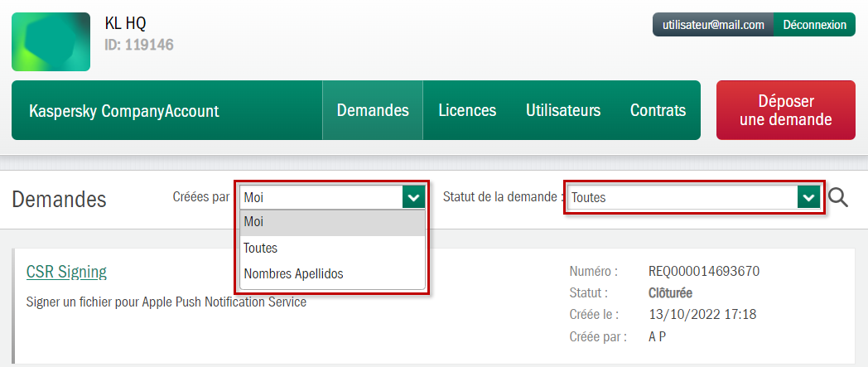Expand the Statut de la demande dropdown arrow
Viewport: 868px width, 367px height.
[x=808, y=197]
